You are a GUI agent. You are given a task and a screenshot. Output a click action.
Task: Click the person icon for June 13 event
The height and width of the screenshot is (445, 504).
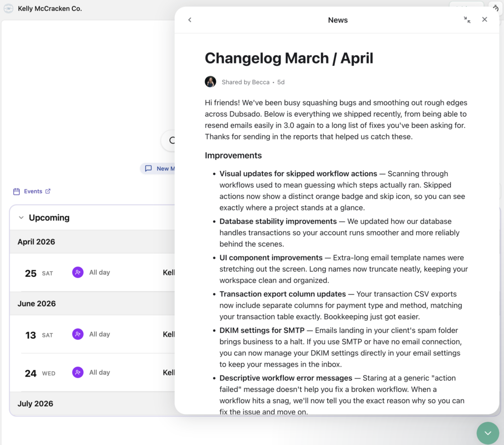coord(78,334)
